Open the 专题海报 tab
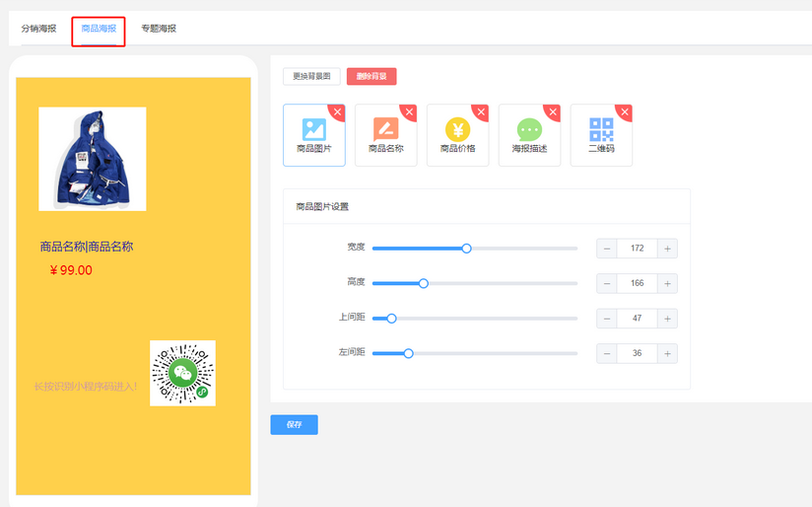812x507 pixels. 159,29
